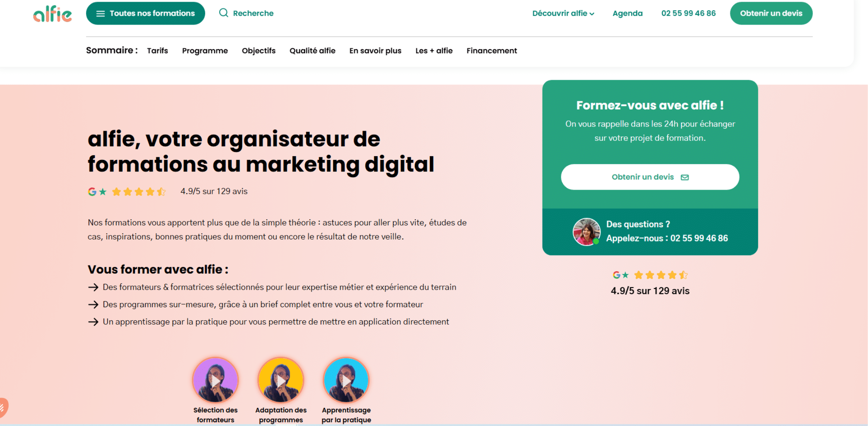
Task: Play the Adaptation des programmes video
Action: point(281,380)
